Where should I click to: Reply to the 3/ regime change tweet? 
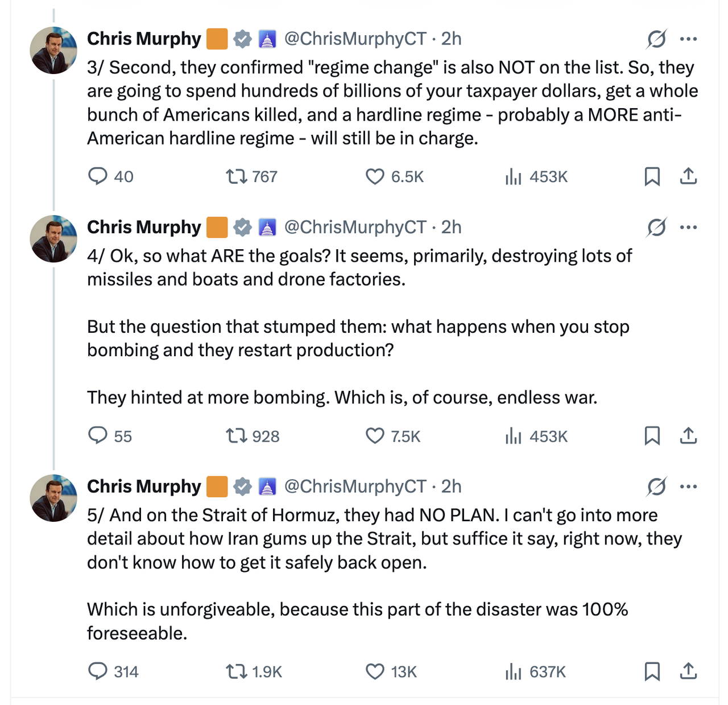click(98, 176)
